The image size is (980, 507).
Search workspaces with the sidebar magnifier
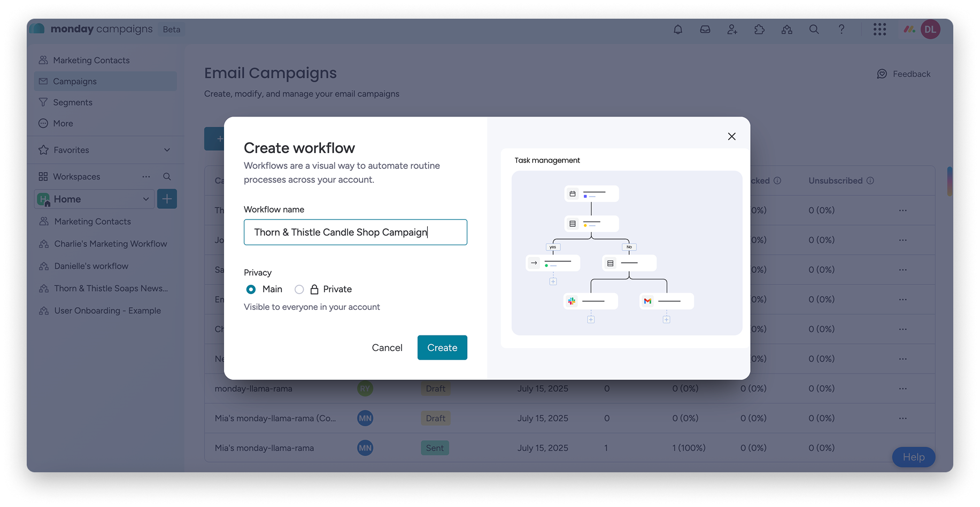click(x=167, y=176)
